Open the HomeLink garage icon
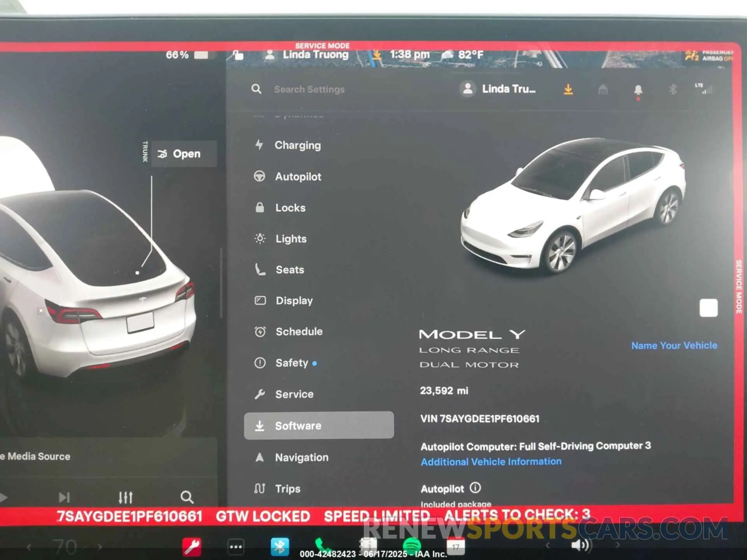Image resolution: width=747 pixels, height=560 pixels. [603, 90]
